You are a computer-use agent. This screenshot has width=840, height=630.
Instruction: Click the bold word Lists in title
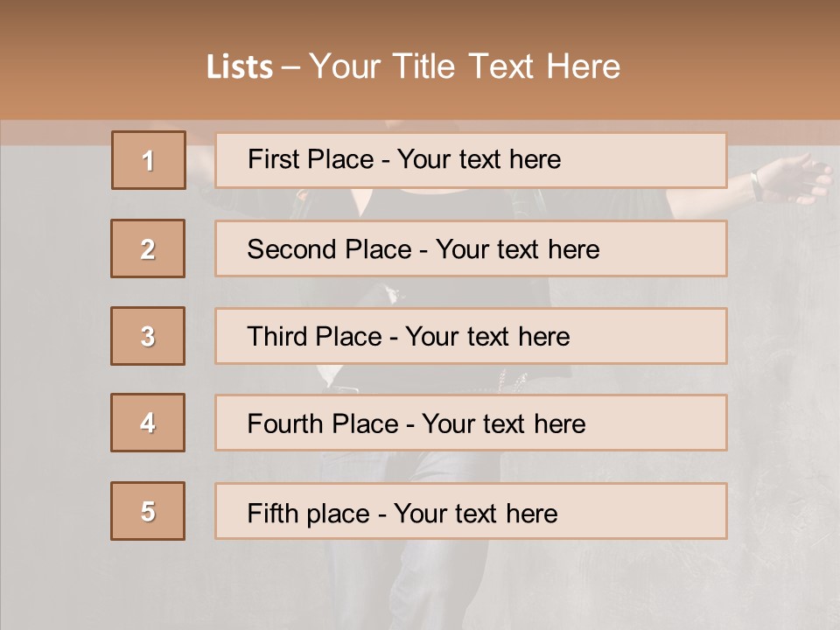coord(240,67)
